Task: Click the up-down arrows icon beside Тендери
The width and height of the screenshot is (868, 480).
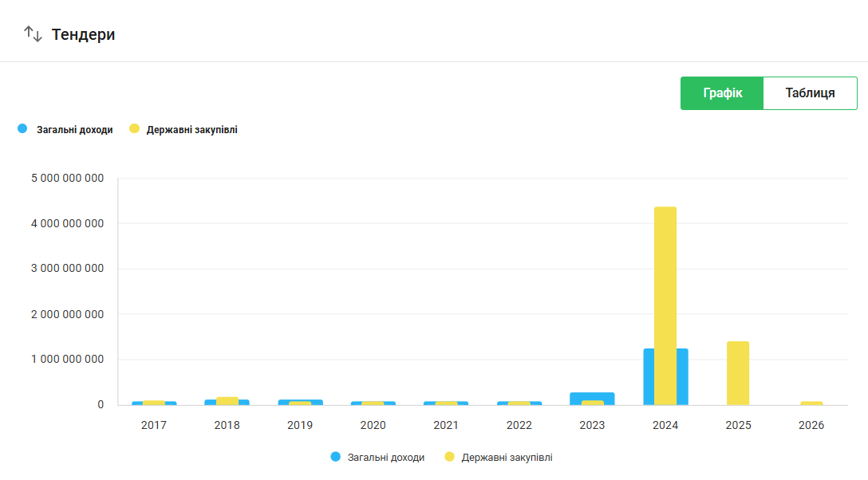Action: [x=33, y=34]
